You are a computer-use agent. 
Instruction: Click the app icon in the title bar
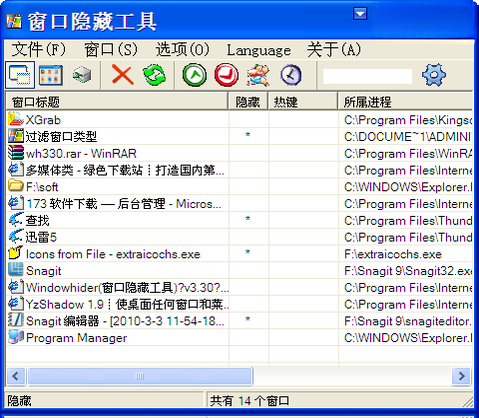[x=14, y=22]
